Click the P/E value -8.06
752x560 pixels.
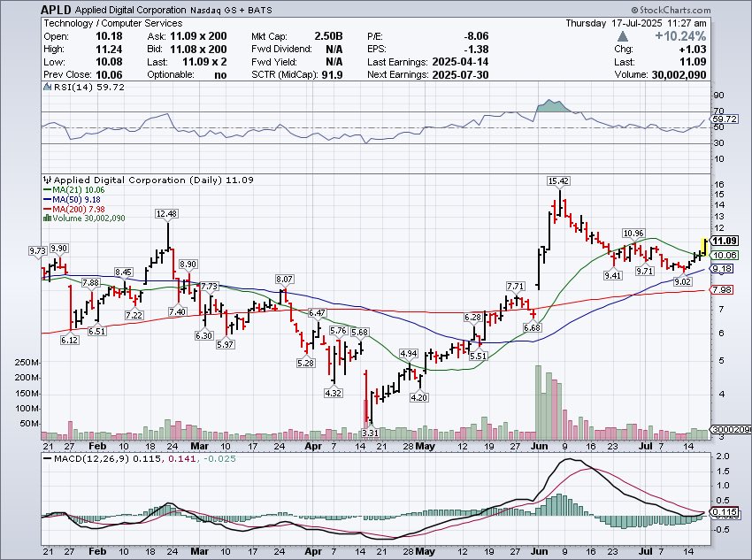pyautogui.click(x=476, y=36)
